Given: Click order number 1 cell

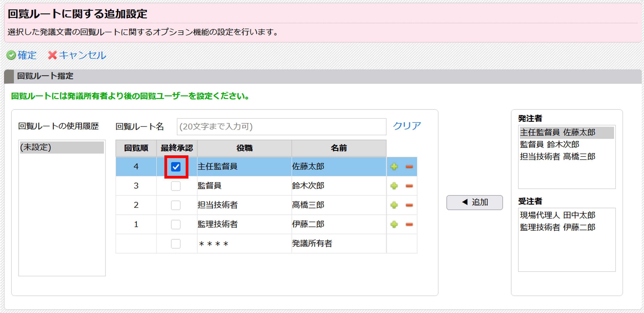Looking at the screenshot, I should pyautogui.click(x=136, y=224).
